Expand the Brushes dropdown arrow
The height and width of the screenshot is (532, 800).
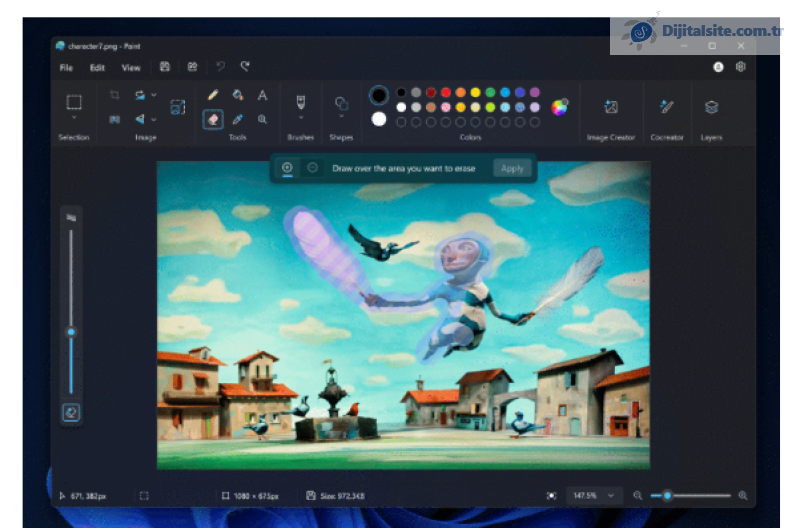pos(301,117)
